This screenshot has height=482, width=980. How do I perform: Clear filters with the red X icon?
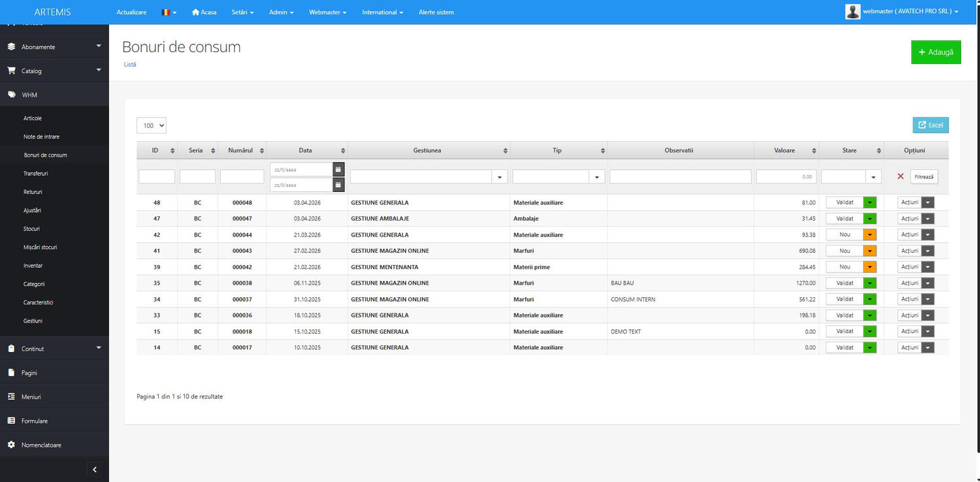click(x=900, y=176)
